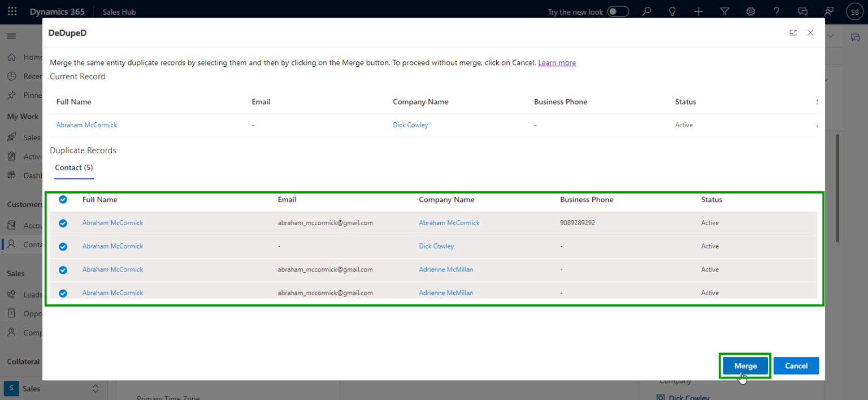The image size is (868, 400).
Task: Open the Sales Hub menu item
Action: [x=119, y=11]
